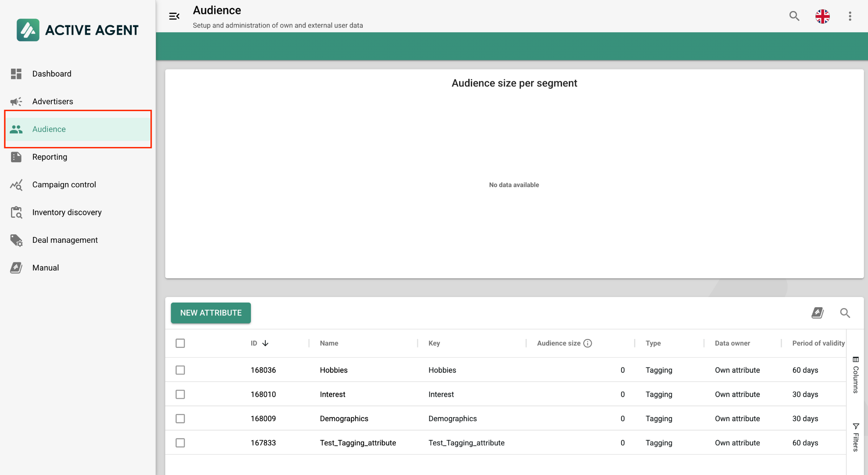Expand the Columns side panel
This screenshot has width=868, height=475.
pos(856,375)
